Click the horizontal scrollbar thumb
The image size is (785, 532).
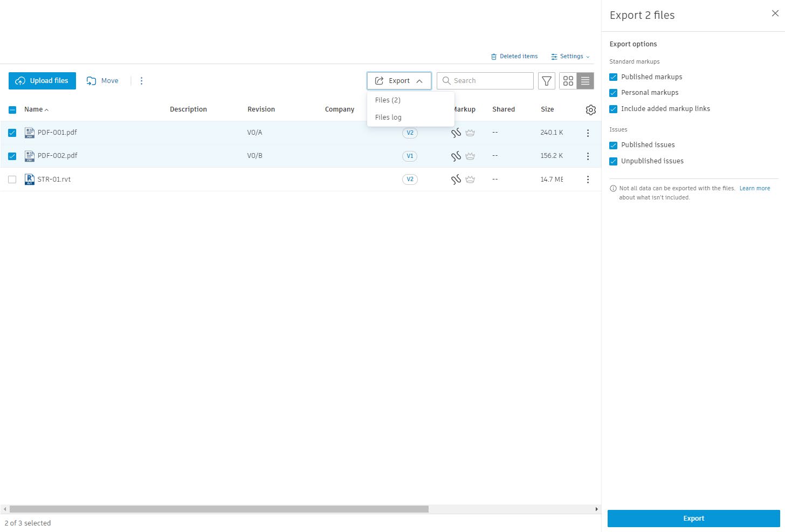coord(219,509)
